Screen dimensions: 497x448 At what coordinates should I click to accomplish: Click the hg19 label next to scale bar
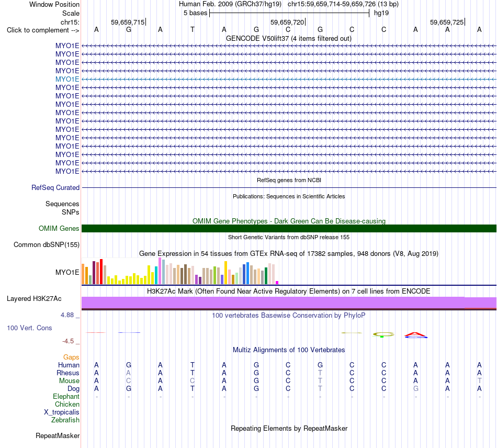[x=381, y=13]
